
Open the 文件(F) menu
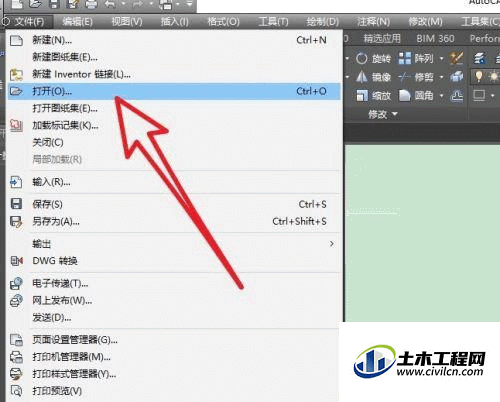[29, 22]
